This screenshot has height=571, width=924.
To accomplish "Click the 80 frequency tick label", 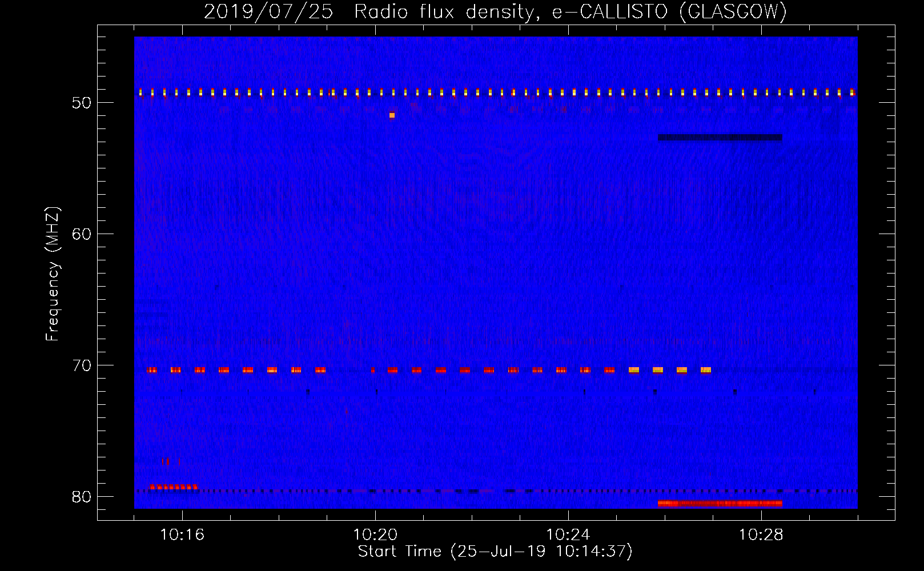I will coord(82,497).
